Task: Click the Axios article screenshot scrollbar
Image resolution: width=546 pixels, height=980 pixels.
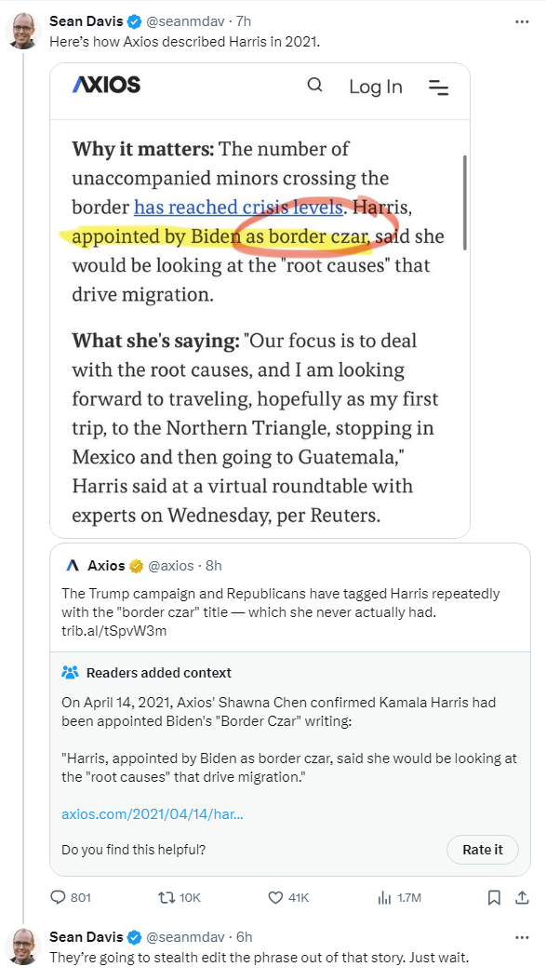Action: click(x=464, y=203)
